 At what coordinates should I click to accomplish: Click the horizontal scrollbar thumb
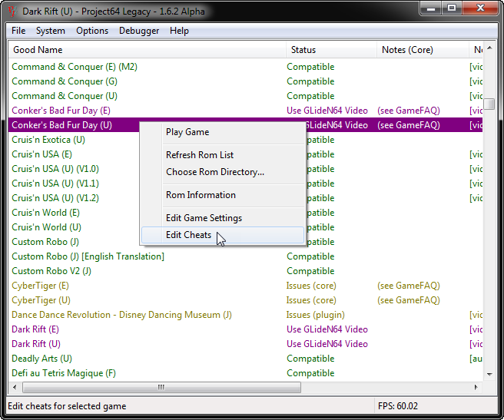161,387
